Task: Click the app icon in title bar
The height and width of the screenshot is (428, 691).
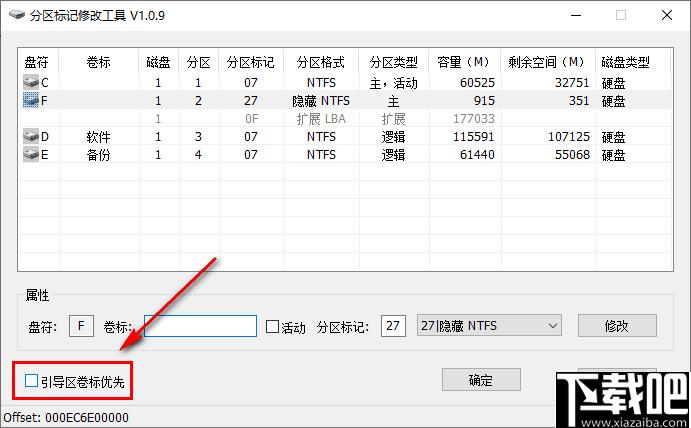Action: (x=17, y=15)
